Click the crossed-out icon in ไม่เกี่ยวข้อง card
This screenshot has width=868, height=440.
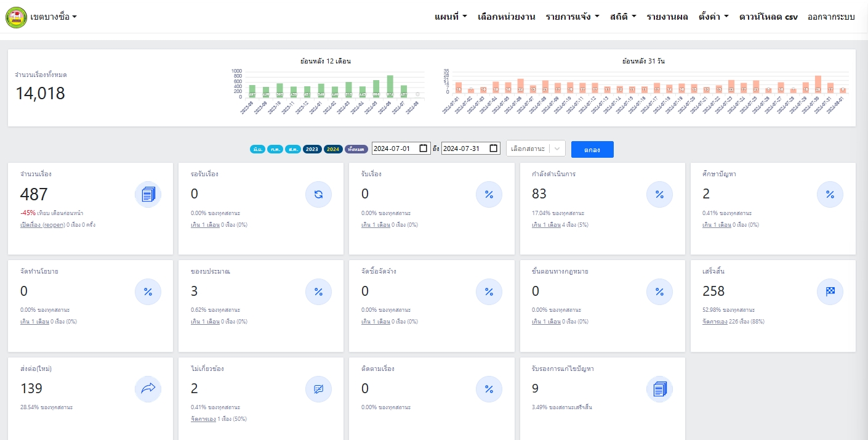(318, 389)
